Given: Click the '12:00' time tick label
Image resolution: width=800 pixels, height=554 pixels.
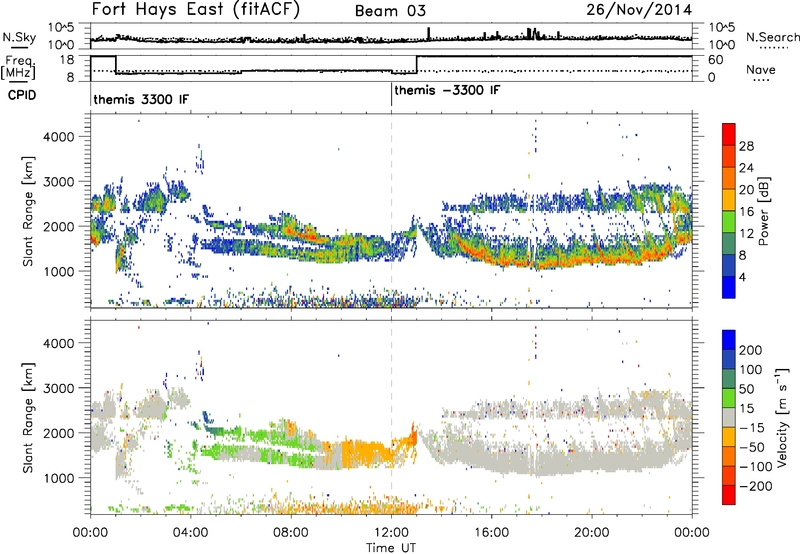Looking at the screenshot, I should click(x=391, y=533).
